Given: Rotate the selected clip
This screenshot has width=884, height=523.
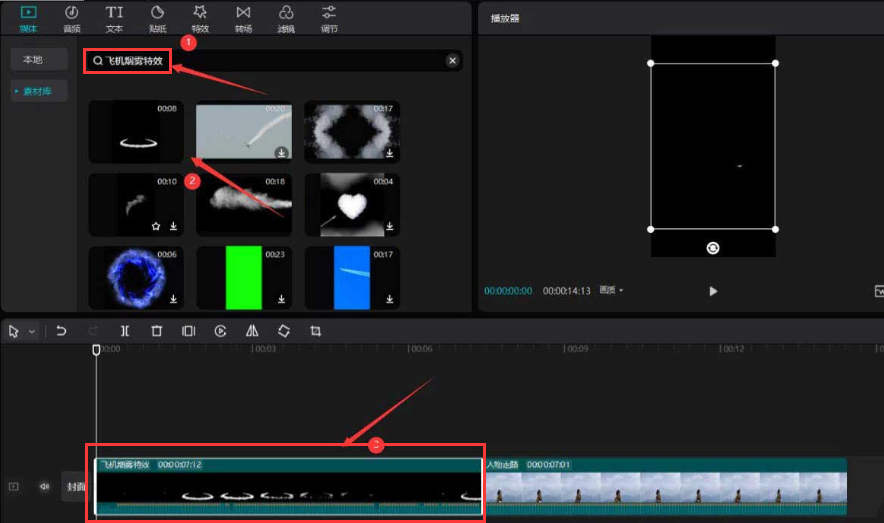Looking at the screenshot, I should pyautogui.click(x=284, y=331).
